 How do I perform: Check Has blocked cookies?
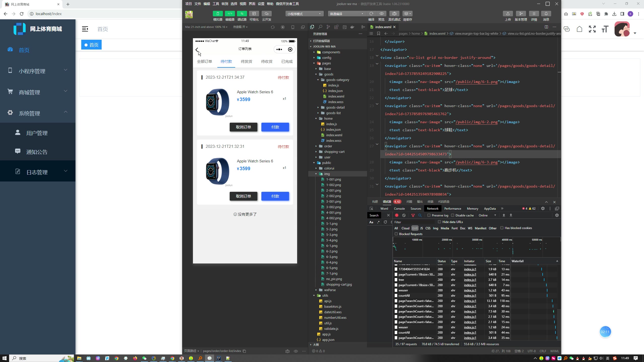point(502,228)
